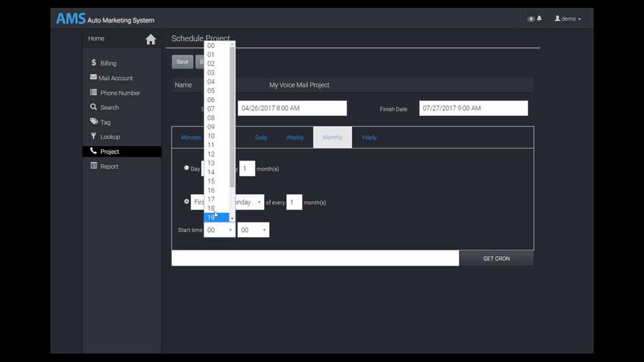This screenshot has height=362, width=644.
Task: Click the My Voice Mail Project name
Action: point(299,85)
